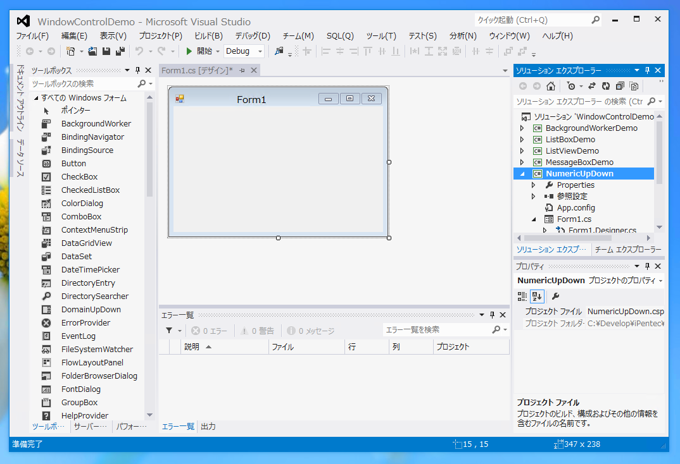Toggle the 0 Errors filter button
The height and width of the screenshot is (464, 680).
[209, 331]
